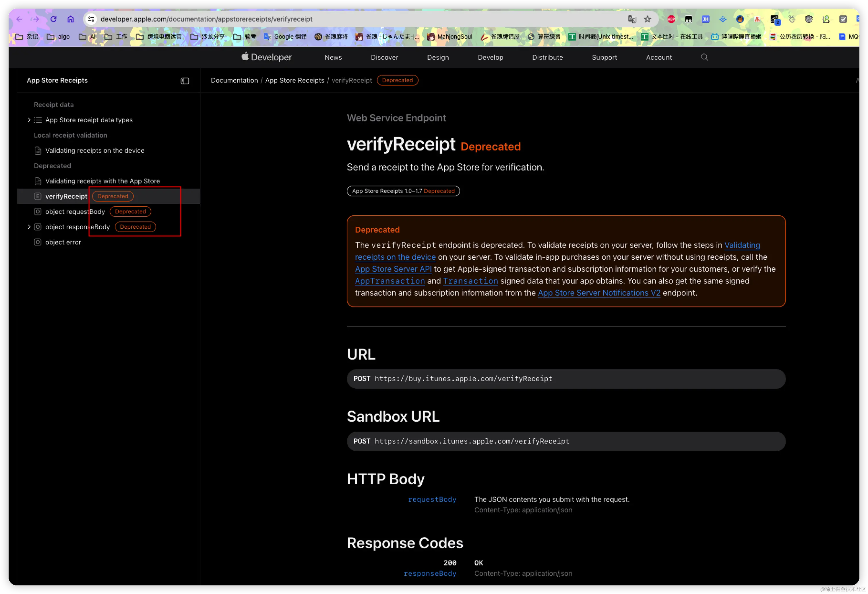This screenshot has width=868, height=594.
Task: Open the algo bookmarks folder
Action: [x=58, y=37]
